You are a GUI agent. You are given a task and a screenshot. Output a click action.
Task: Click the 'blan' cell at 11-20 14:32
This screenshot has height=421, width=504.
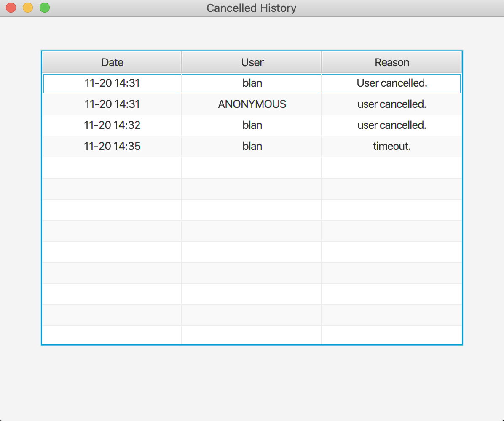(x=252, y=125)
